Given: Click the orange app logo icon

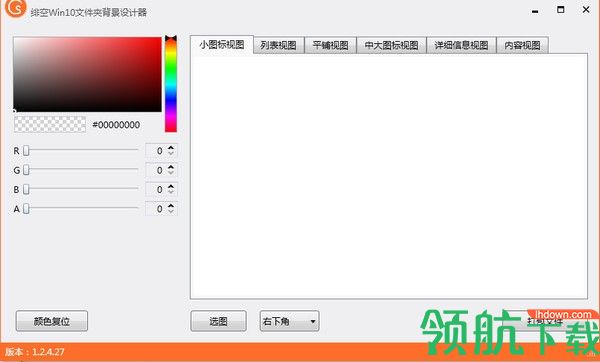Looking at the screenshot, I should (x=15, y=8).
